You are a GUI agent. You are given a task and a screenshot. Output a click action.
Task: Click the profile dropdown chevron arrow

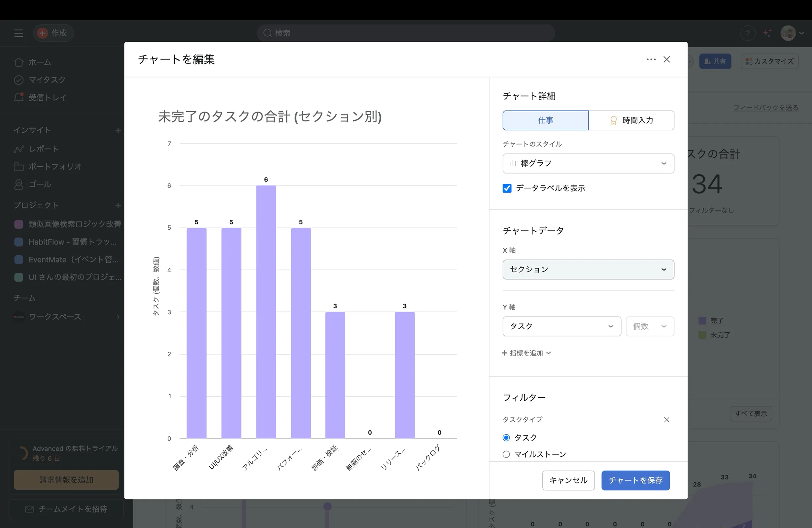801,33
